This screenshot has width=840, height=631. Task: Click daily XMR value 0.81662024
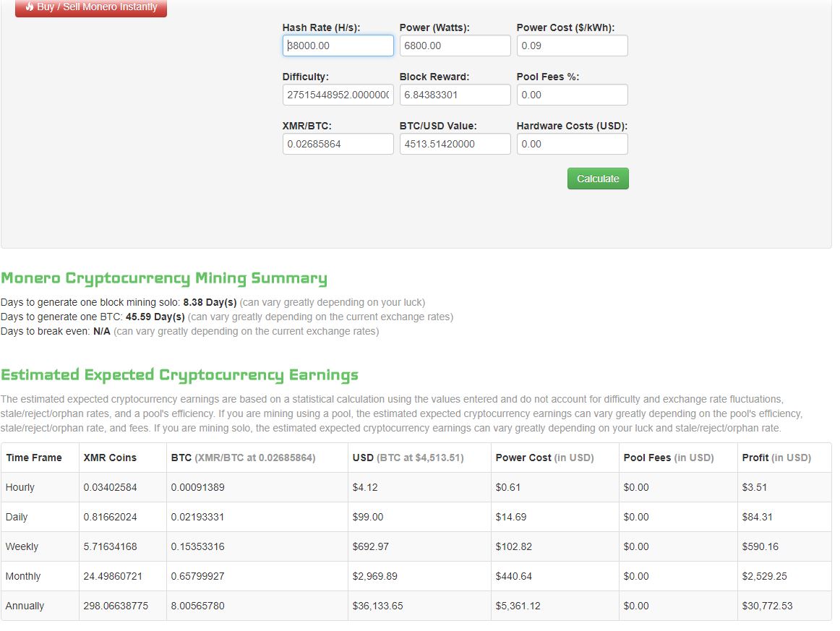(x=111, y=517)
